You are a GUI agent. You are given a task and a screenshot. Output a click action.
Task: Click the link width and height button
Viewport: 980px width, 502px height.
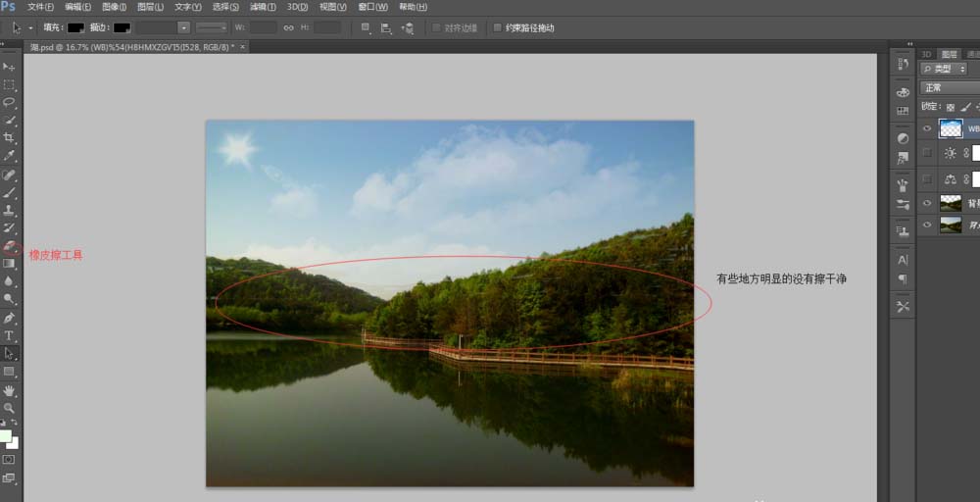tap(288, 27)
